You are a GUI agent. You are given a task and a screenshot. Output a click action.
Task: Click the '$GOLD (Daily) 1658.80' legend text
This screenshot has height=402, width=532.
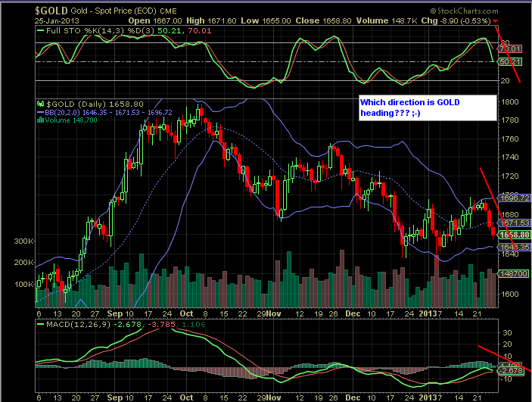pyautogui.click(x=95, y=104)
